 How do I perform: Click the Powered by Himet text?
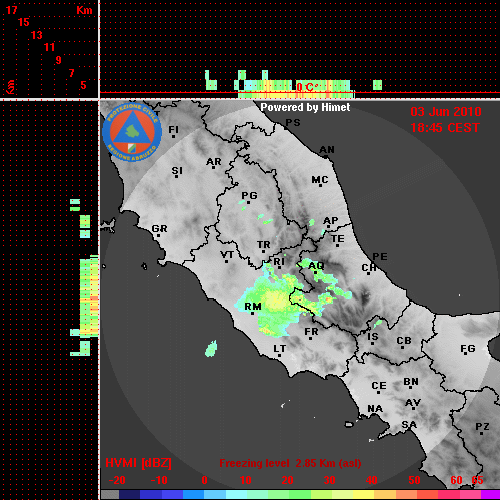(305, 107)
